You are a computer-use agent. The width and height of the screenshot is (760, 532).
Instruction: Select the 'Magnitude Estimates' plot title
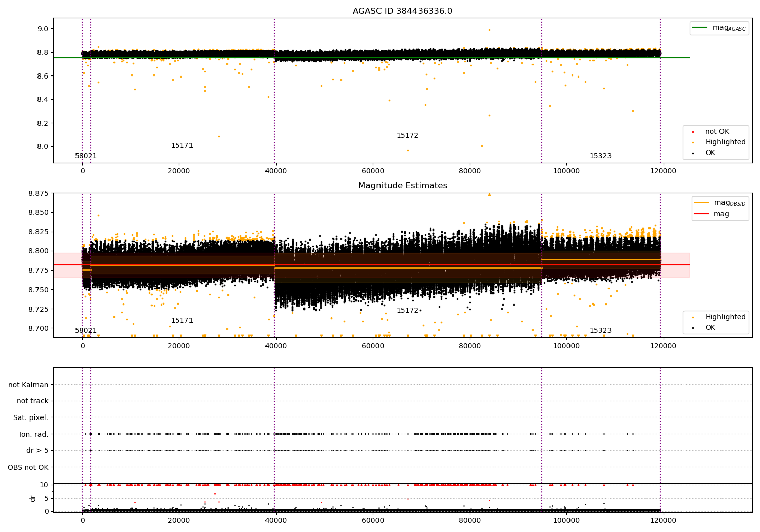pos(402,186)
